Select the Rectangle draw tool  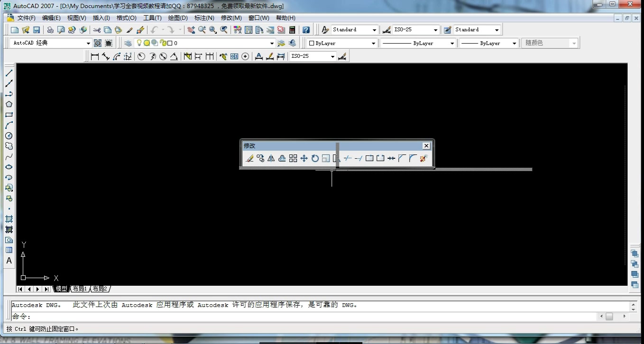9,115
